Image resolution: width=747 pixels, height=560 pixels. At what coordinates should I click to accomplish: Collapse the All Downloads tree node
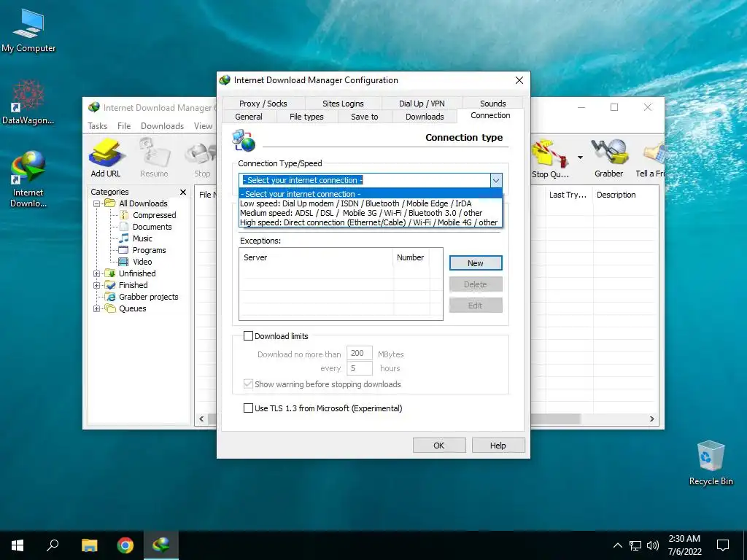97,203
